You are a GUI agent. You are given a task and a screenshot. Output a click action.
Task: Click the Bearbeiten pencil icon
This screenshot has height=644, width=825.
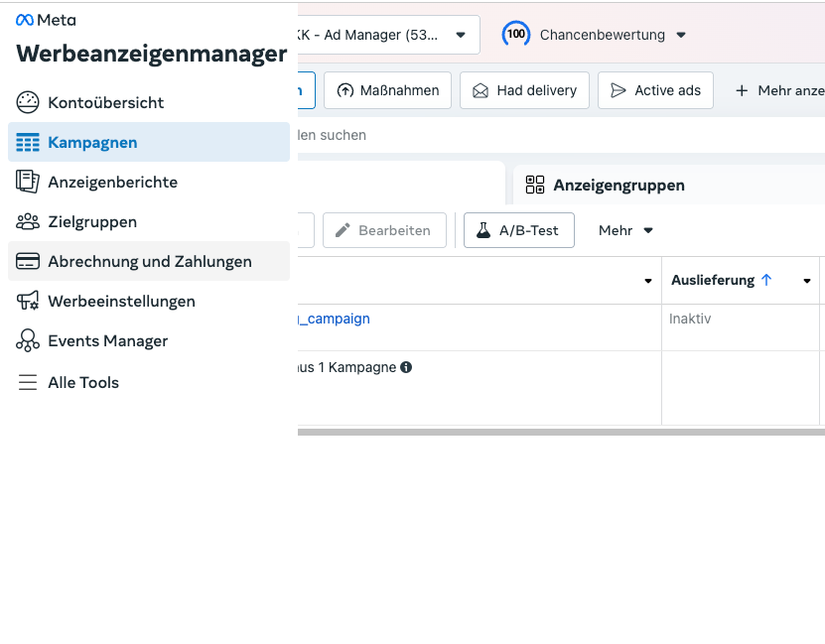(x=343, y=230)
